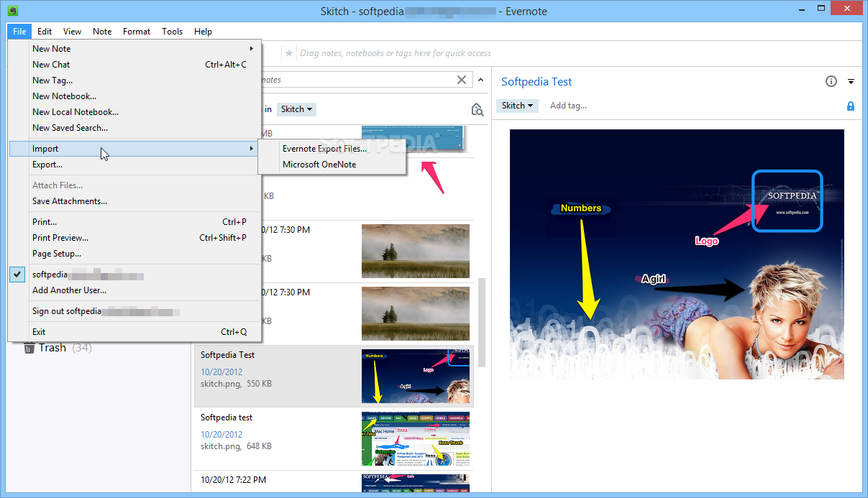Open the note options dropdown arrow
868x498 pixels.
coord(851,81)
